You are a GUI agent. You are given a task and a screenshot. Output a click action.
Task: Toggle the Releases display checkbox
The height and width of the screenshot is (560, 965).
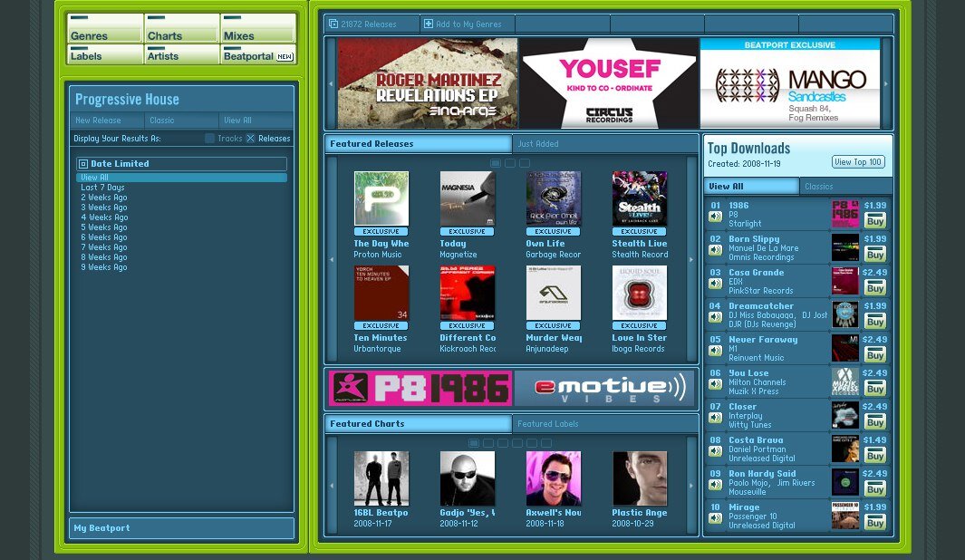click(250, 139)
